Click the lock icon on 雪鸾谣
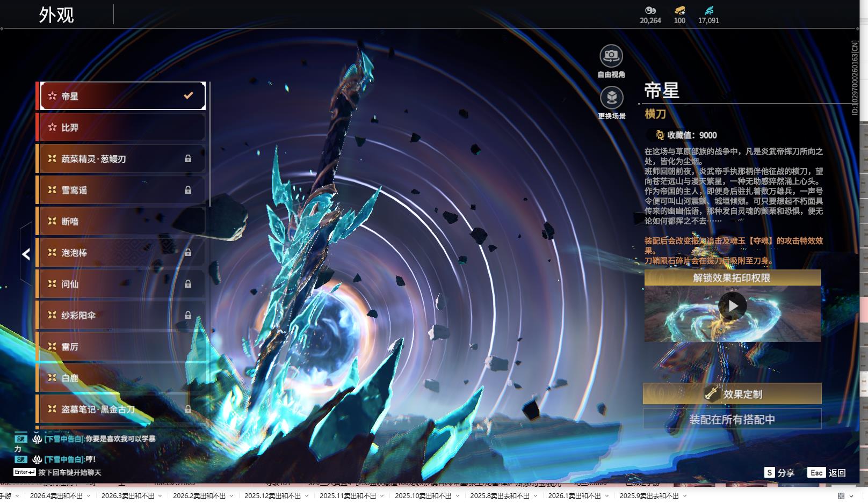Screen dimensions: 868x504 pyautogui.click(x=188, y=190)
